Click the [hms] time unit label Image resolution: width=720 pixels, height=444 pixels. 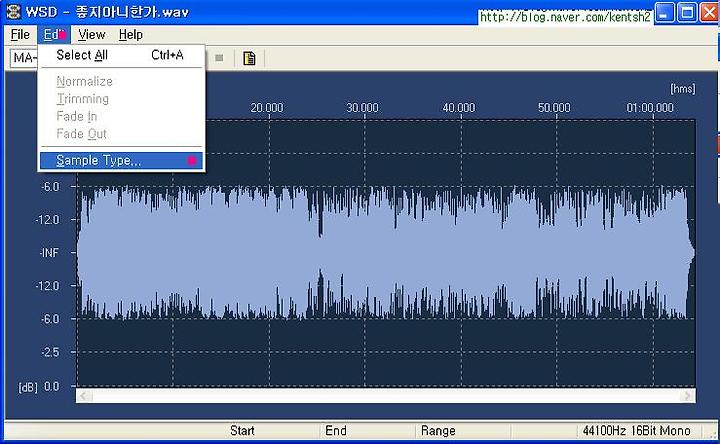pyautogui.click(x=683, y=89)
